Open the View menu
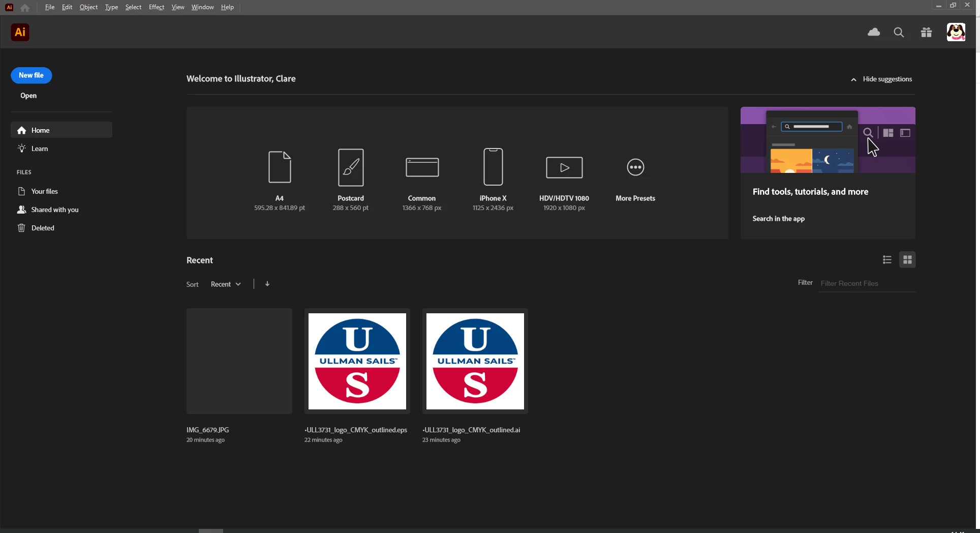 click(x=178, y=7)
